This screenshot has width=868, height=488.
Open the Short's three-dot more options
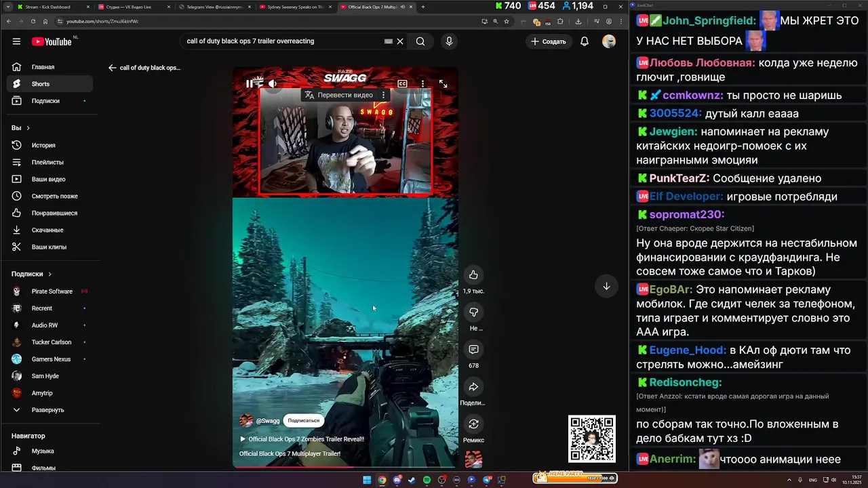[x=422, y=84]
